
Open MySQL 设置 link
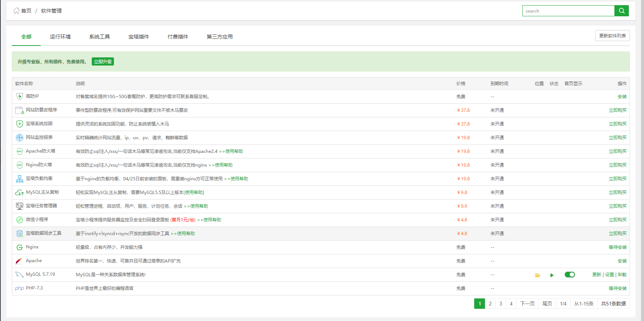(x=610, y=275)
